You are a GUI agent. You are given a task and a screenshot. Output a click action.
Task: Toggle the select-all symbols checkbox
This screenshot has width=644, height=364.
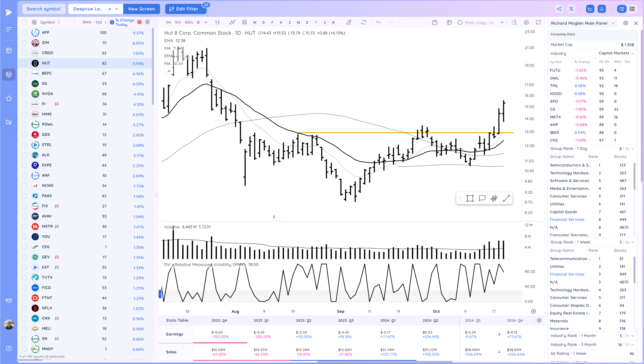pyautogui.click(x=24, y=22)
